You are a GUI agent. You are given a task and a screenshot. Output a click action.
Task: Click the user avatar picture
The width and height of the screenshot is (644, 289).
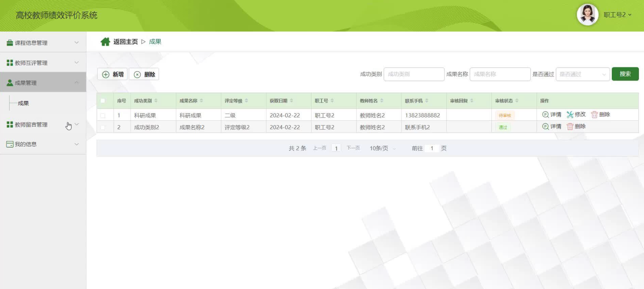click(588, 15)
